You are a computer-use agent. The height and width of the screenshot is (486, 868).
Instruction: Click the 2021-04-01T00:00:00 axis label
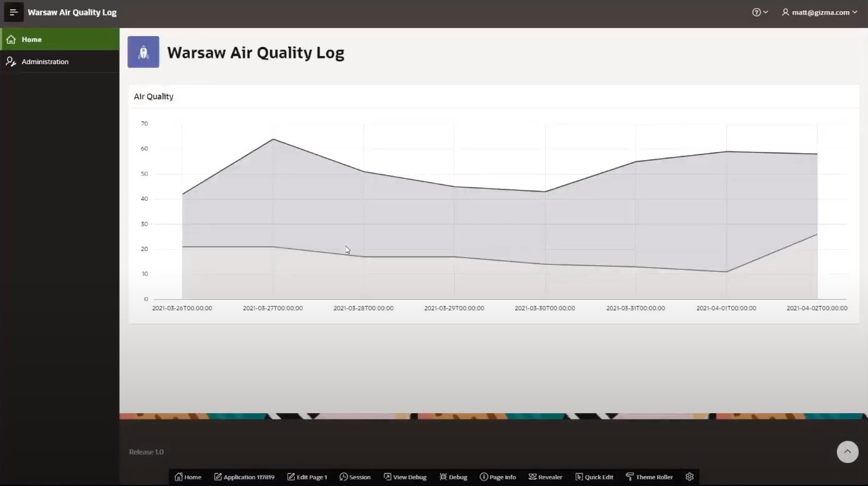pyautogui.click(x=726, y=308)
